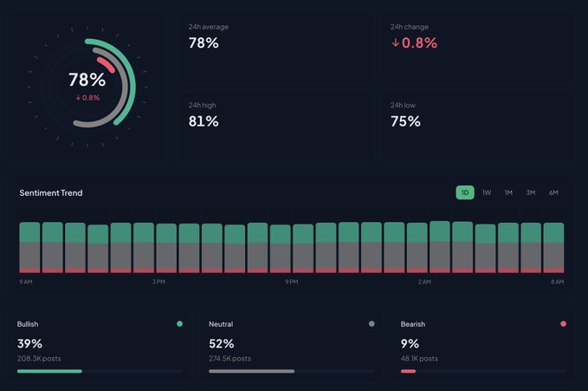Screen dimensions: 588x391
Task: Click the 24h low label
Action: point(404,106)
